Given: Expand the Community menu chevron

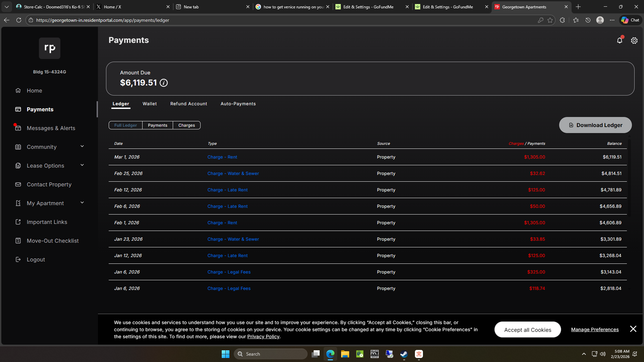Looking at the screenshot, I should pyautogui.click(x=82, y=146).
